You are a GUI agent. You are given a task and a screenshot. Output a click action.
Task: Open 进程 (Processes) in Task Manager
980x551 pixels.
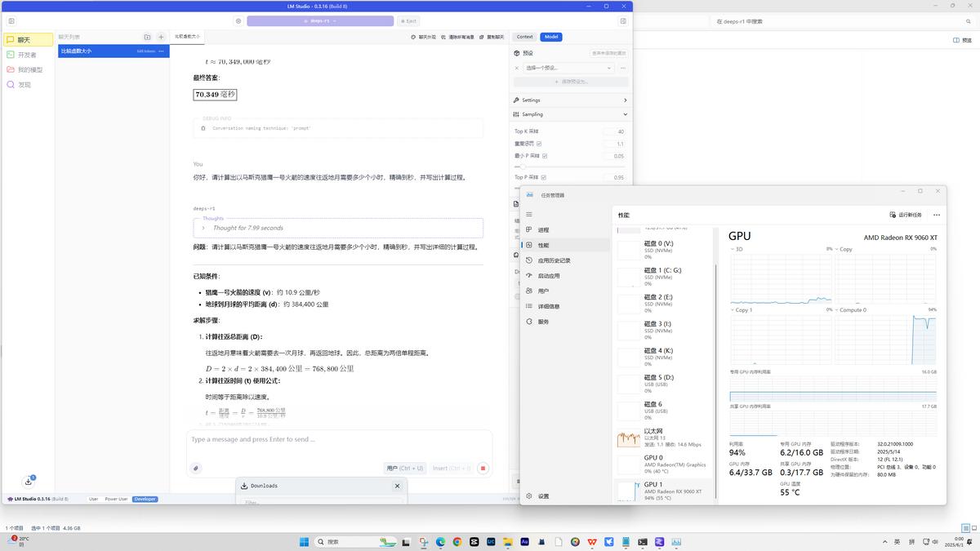pyautogui.click(x=565, y=229)
